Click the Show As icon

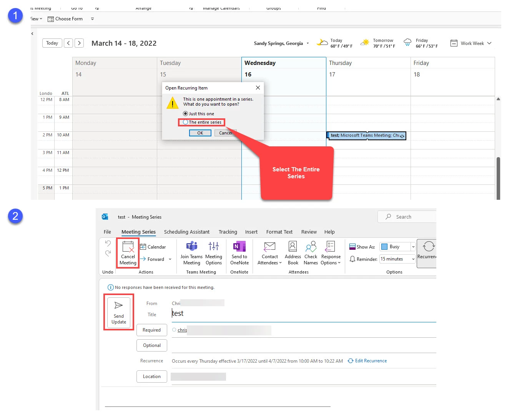coord(352,247)
